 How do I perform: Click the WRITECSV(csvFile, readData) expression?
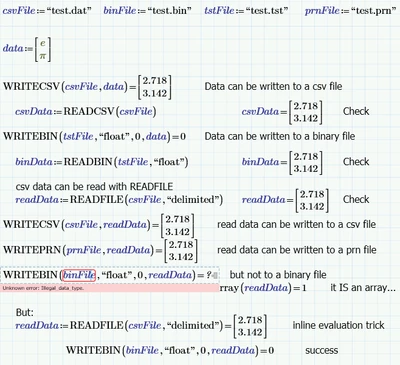[x=99, y=225]
